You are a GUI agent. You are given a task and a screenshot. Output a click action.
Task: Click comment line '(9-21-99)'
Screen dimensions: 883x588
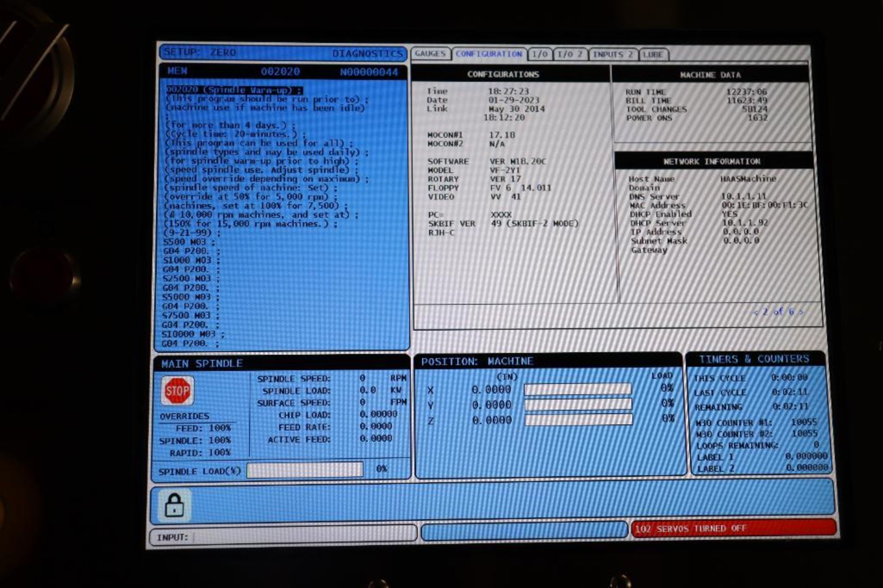tap(192, 233)
